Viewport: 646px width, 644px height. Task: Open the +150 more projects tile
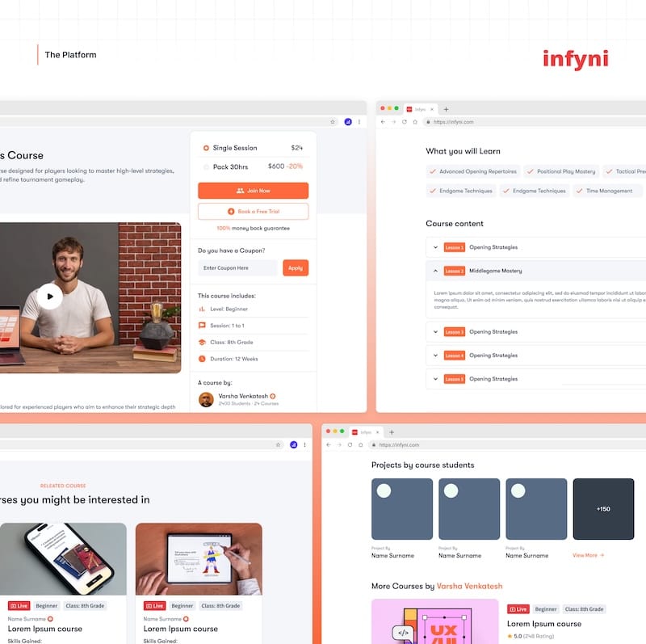click(603, 509)
